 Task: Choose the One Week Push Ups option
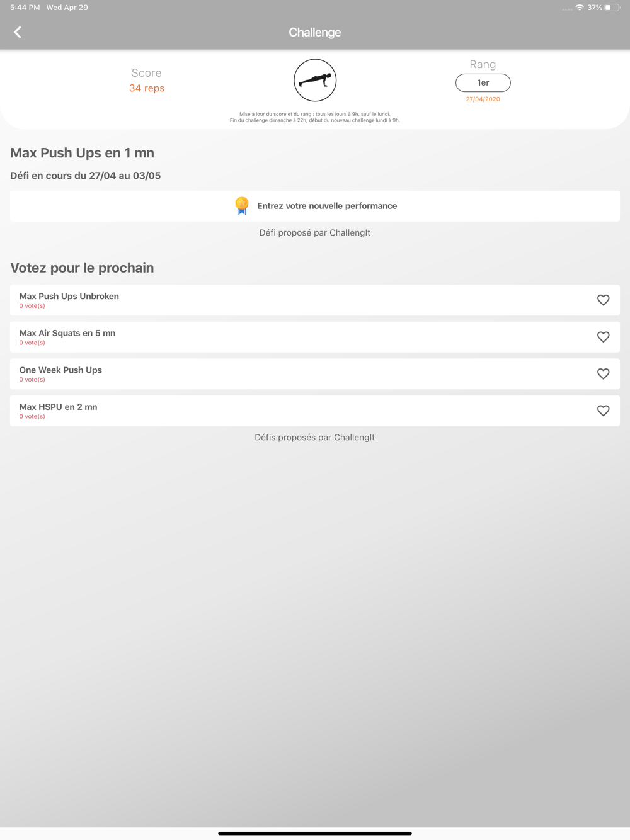(315, 374)
